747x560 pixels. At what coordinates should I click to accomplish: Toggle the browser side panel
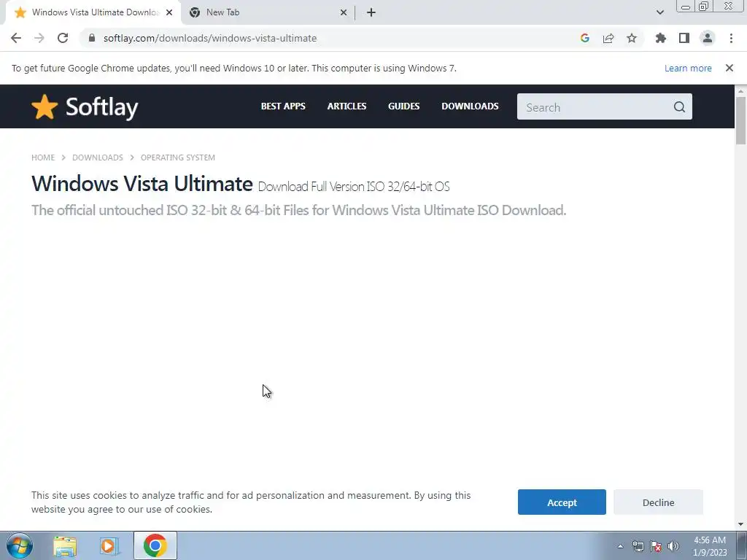point(684,38)
